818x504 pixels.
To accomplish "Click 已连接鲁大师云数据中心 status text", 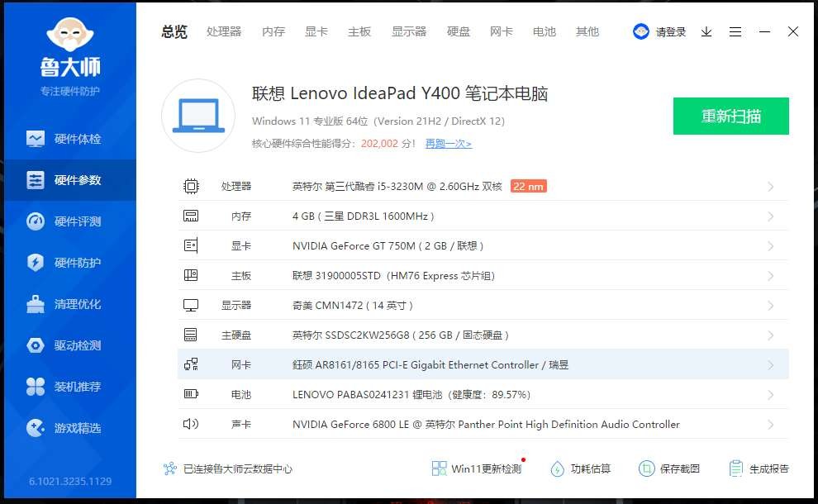I will click(x=237, y=468).
